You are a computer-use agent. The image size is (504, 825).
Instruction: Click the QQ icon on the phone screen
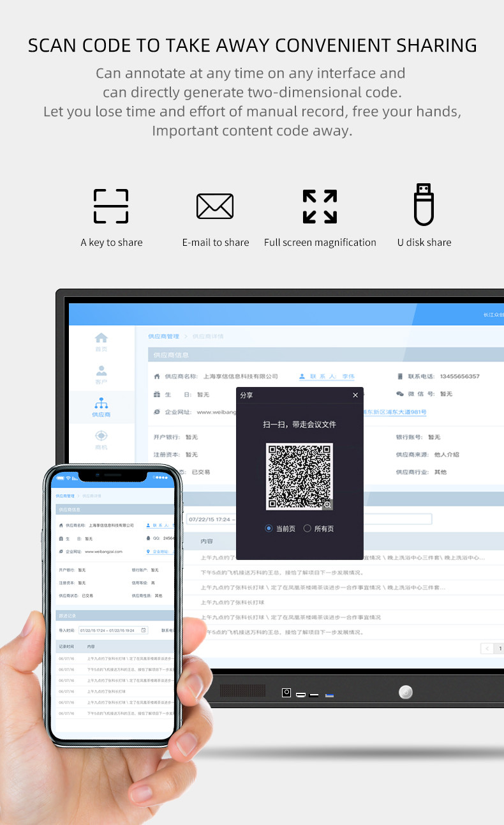point(149,538)
